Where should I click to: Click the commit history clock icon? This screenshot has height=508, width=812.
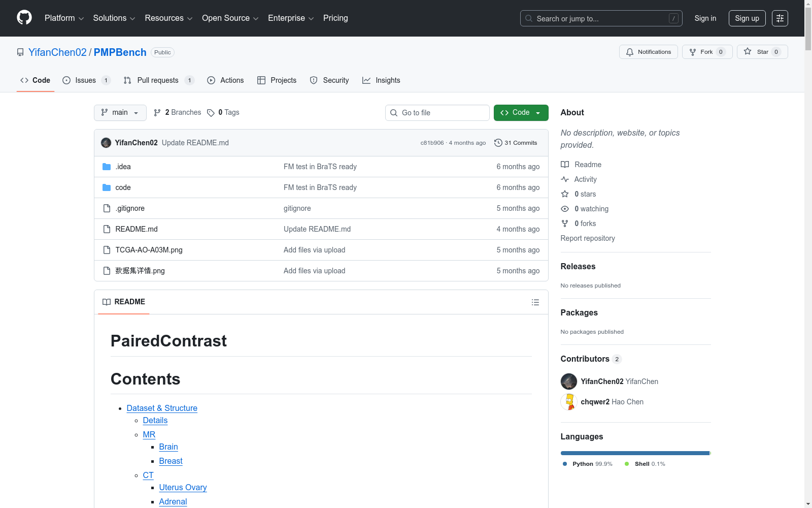(x=498, y=143)
